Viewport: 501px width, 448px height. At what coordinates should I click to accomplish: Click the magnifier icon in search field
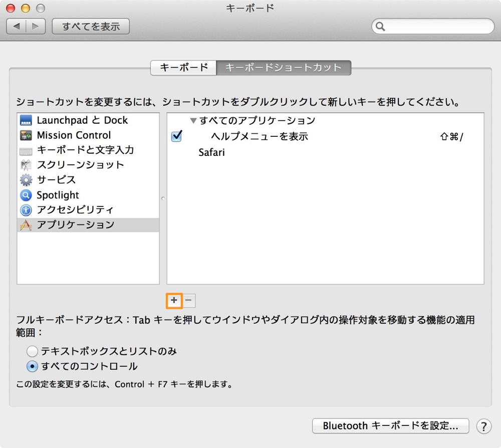coord(380,26)
